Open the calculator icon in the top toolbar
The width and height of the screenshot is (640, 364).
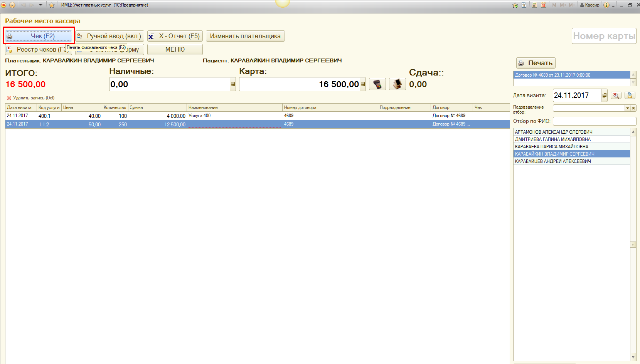(x=534, y=5)
